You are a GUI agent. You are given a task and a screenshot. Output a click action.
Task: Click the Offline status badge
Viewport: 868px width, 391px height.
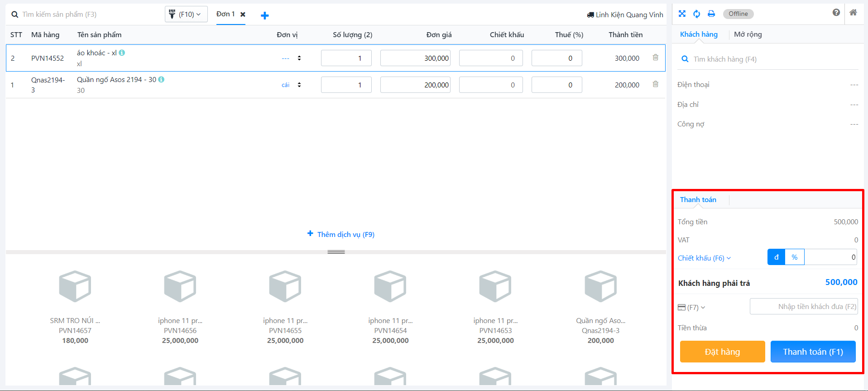(738, 14)
